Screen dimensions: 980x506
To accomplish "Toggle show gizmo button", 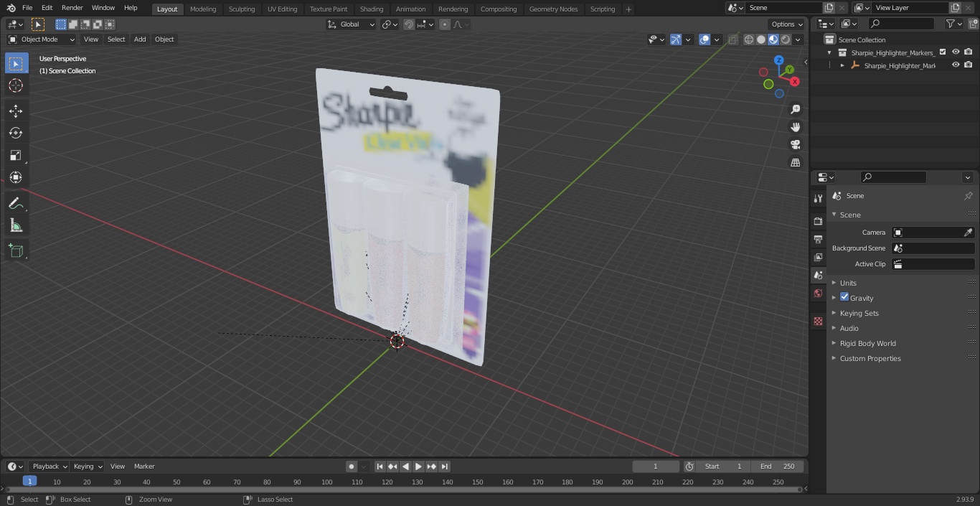I will (x=676, y=39).
